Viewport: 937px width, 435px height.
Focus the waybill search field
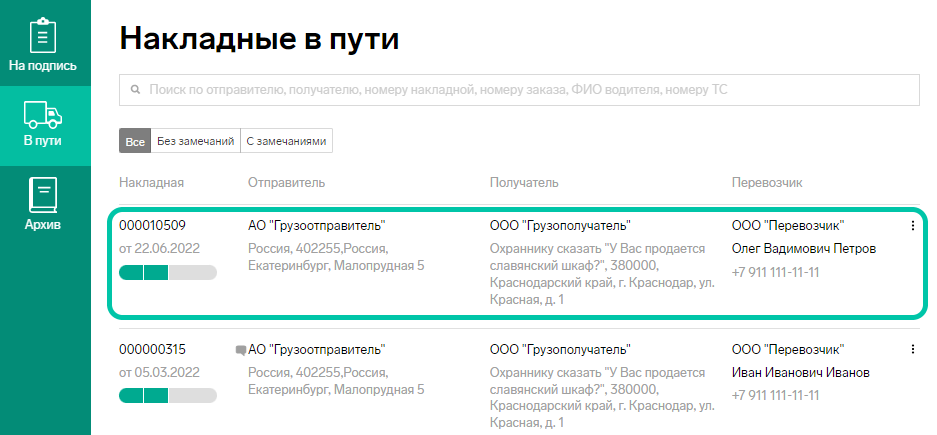519,90
